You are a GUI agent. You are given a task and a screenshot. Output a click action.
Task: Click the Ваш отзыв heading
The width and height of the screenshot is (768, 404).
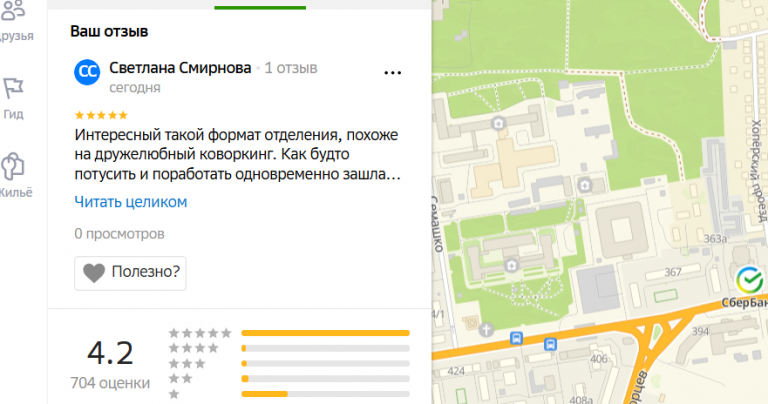coord(109,31)
